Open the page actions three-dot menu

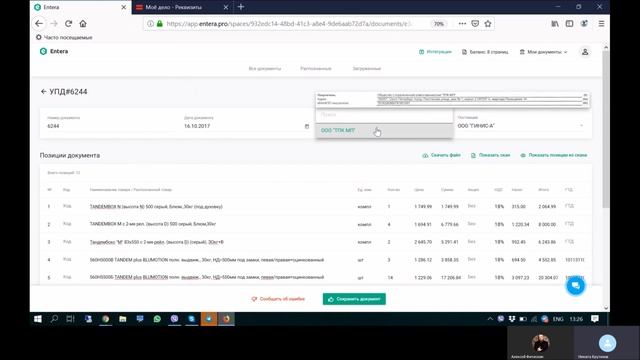coord(462,24)
